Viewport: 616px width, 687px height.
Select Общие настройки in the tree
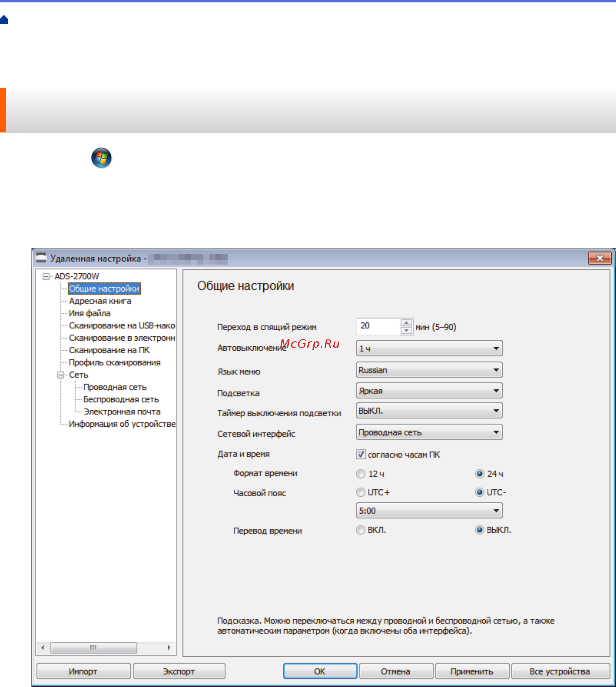(x=104, y=288)
